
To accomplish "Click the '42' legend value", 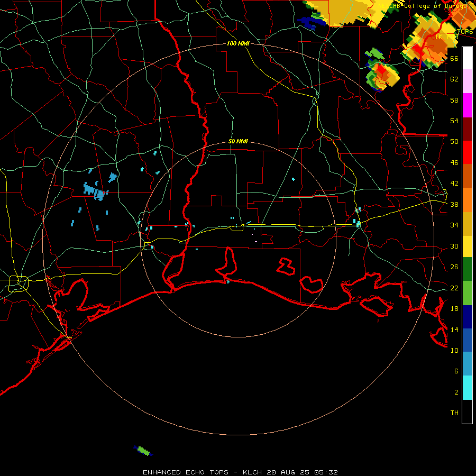I will click(454, 184).
